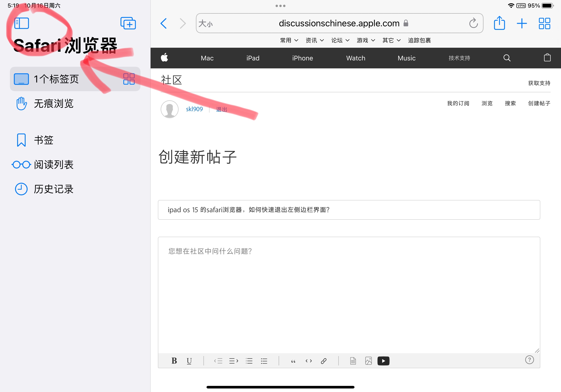Click 退出 to sign out
The height and width of the screenshot is (392, 561).
(222, 109)
